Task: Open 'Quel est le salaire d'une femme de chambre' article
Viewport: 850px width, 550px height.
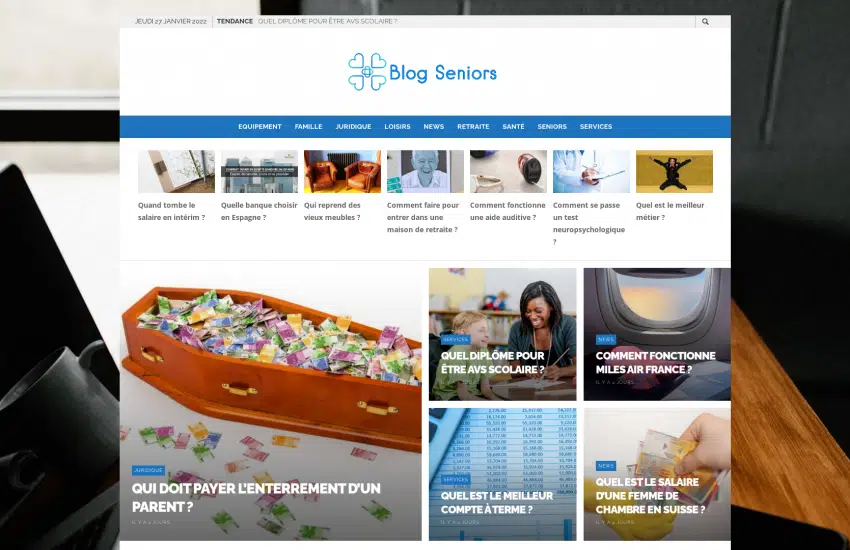Action: click(x=650, y=496)
